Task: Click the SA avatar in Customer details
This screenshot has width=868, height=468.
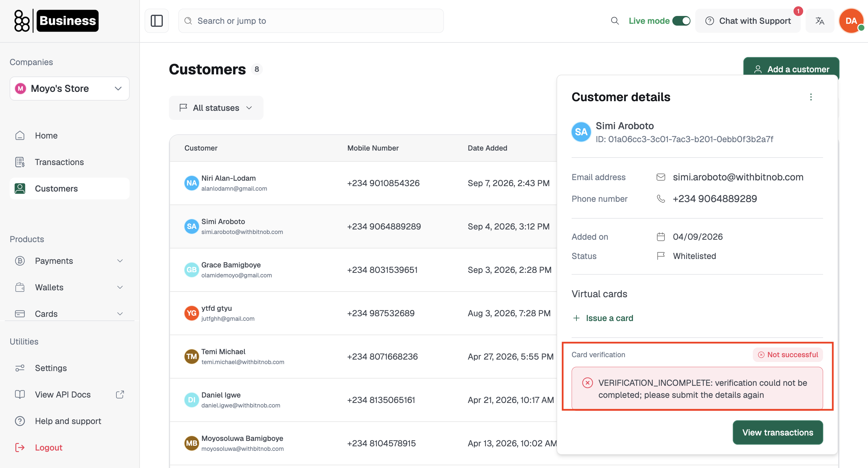Action: [581, 132]
